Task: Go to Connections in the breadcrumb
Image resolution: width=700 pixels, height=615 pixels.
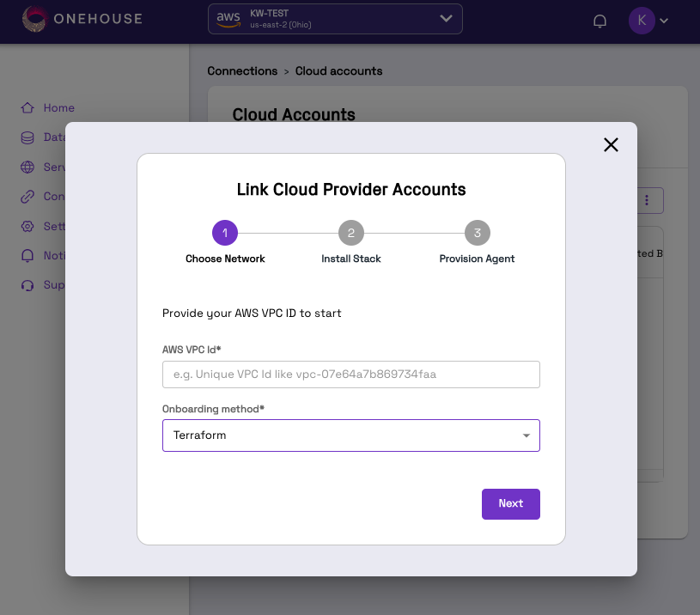Action: [242, 70]
